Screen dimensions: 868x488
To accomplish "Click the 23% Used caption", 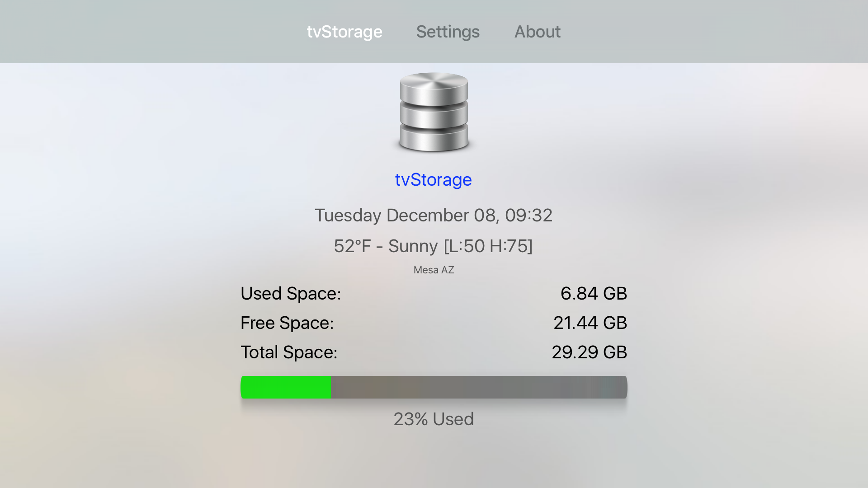I will tap(434, 419).
